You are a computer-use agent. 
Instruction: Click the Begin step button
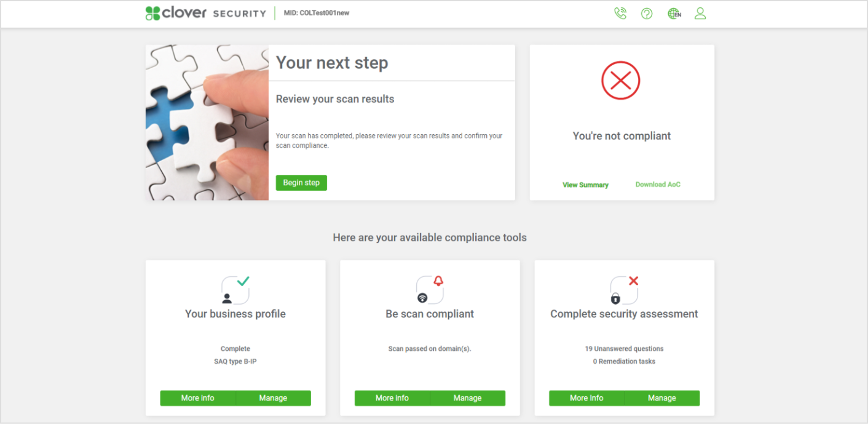pyautogui.click(x=301, y=183)
